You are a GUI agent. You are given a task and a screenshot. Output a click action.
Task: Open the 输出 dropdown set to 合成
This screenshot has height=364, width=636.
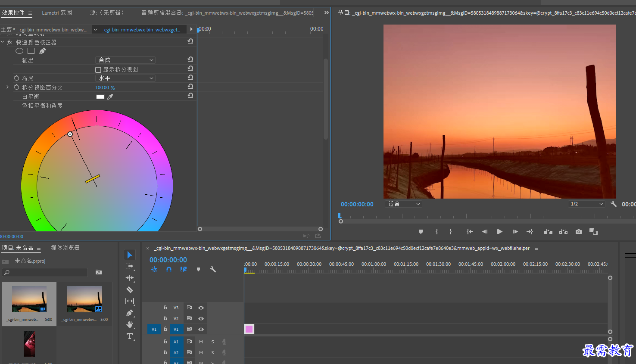coord(125,60)
